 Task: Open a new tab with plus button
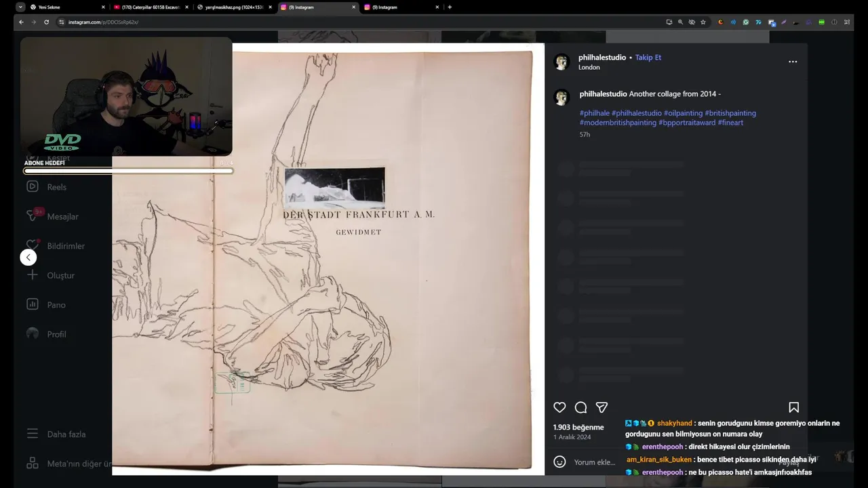point(450,7)
